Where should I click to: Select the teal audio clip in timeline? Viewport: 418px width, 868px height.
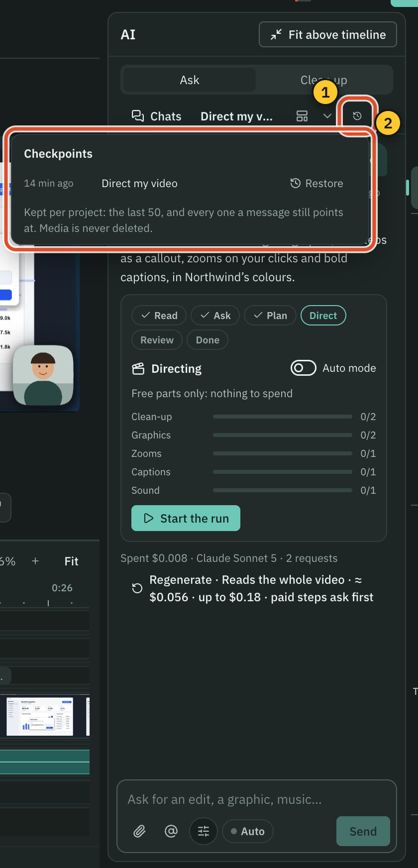[x=45, y=762]
